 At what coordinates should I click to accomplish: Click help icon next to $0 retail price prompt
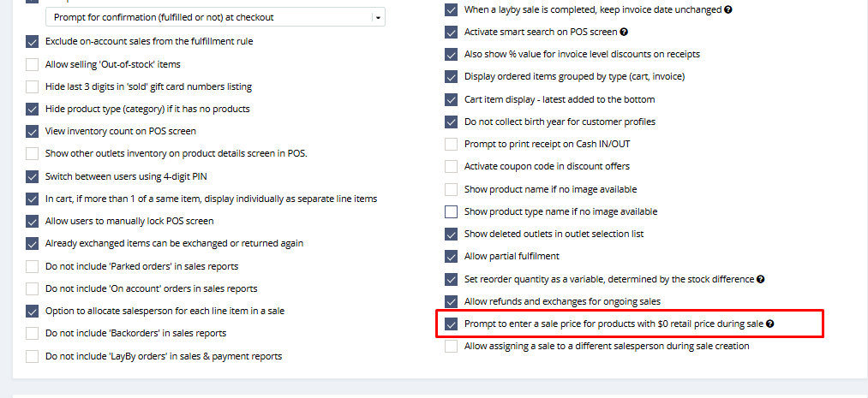(x=770, y=324)
